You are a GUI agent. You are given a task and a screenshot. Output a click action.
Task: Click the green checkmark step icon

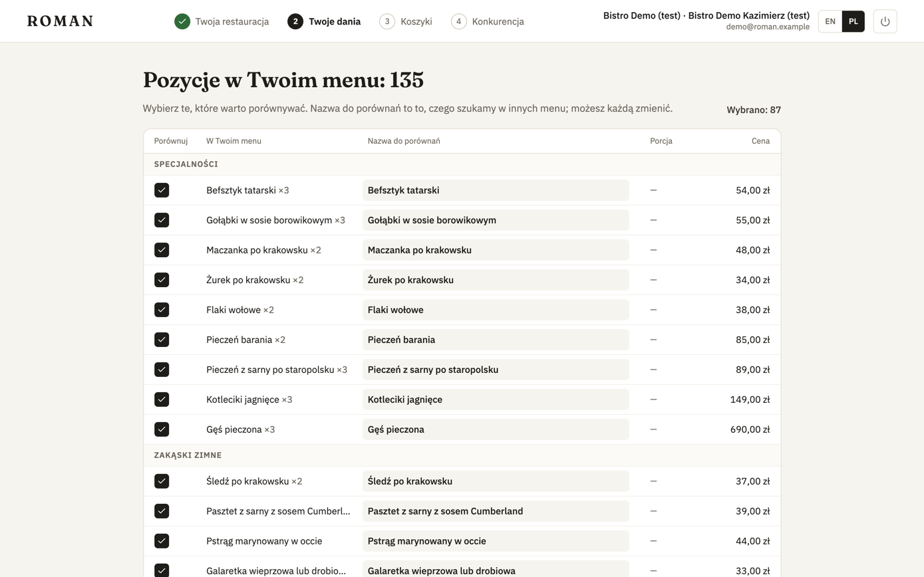182,21
